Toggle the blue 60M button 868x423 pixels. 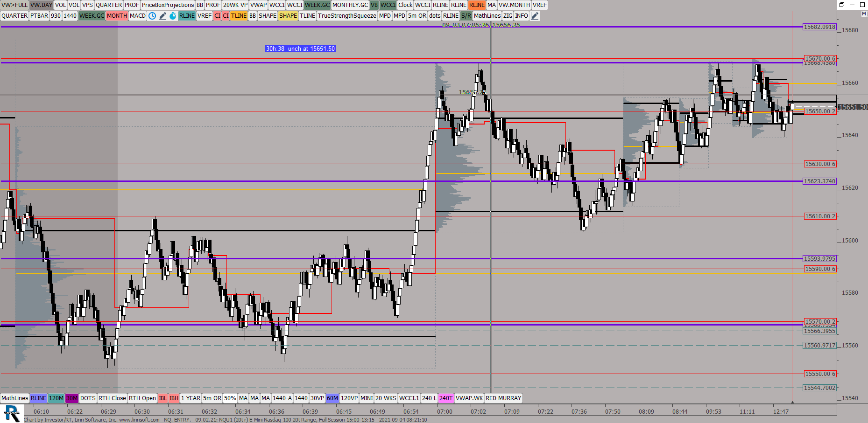332,398
